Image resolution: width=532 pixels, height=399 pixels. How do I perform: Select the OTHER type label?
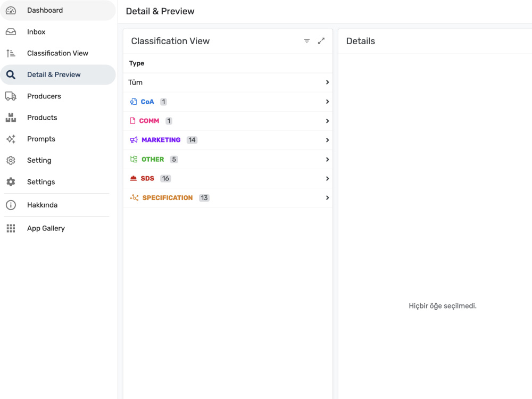point(153,159)
